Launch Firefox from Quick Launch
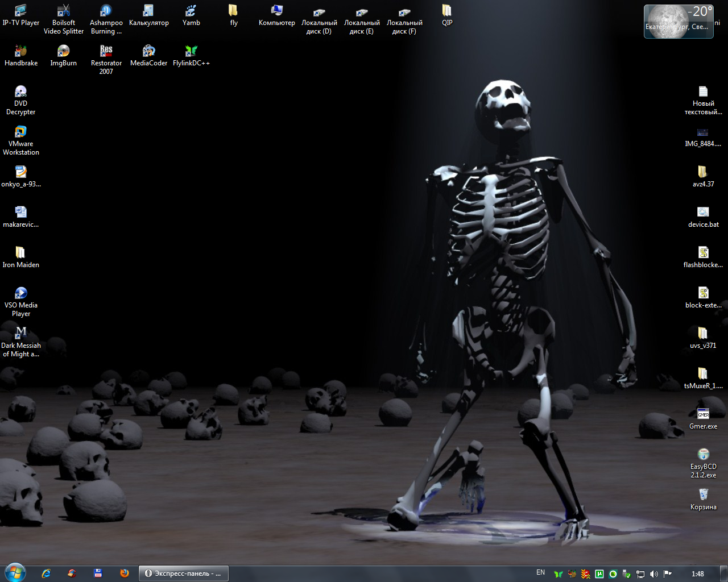This screenshot has height=582, width=728. 125,573
